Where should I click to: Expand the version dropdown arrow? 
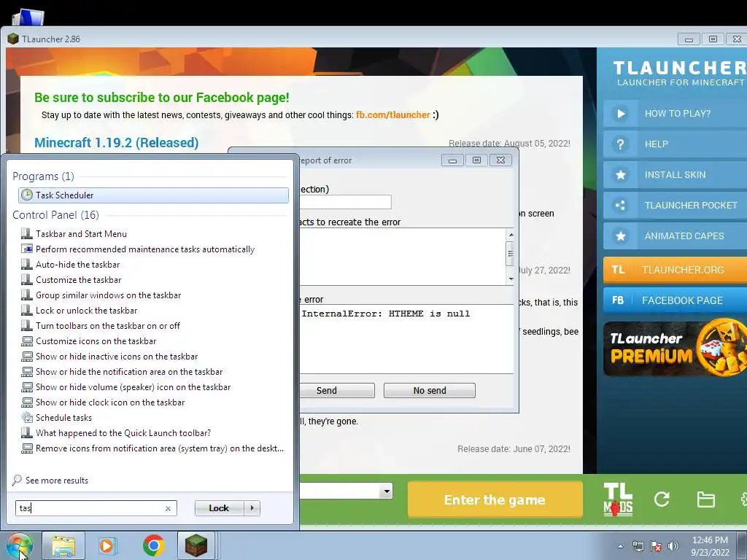pyautogui.click(x=387, y=491)
